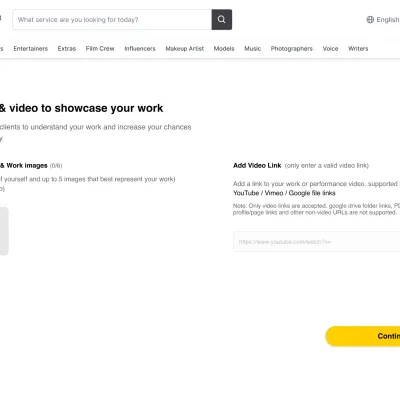Image resolution: width=400 pixels, height=400 pixels.
Task: Open the Entertainers category
Action: [x=31, y=49]
